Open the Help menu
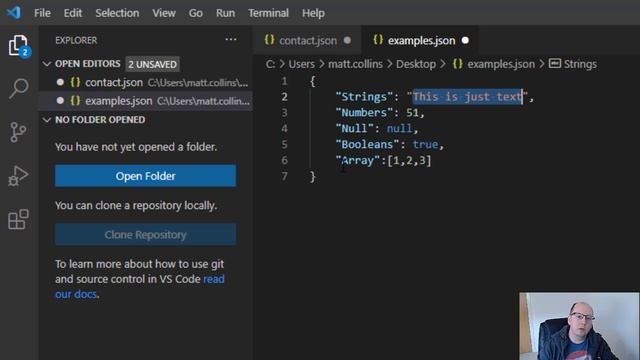This screenshot has width=640, height=360. (313, 13)
